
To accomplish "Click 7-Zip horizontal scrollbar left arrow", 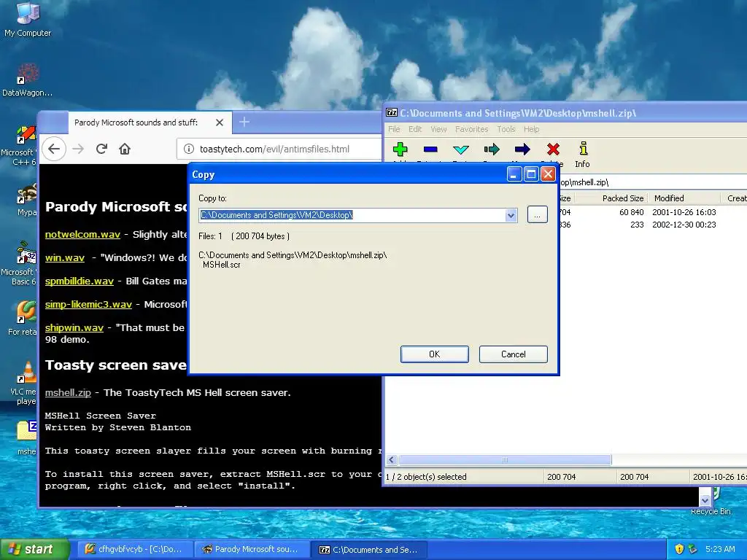I will pyautogui.click(x=392, y=460).
